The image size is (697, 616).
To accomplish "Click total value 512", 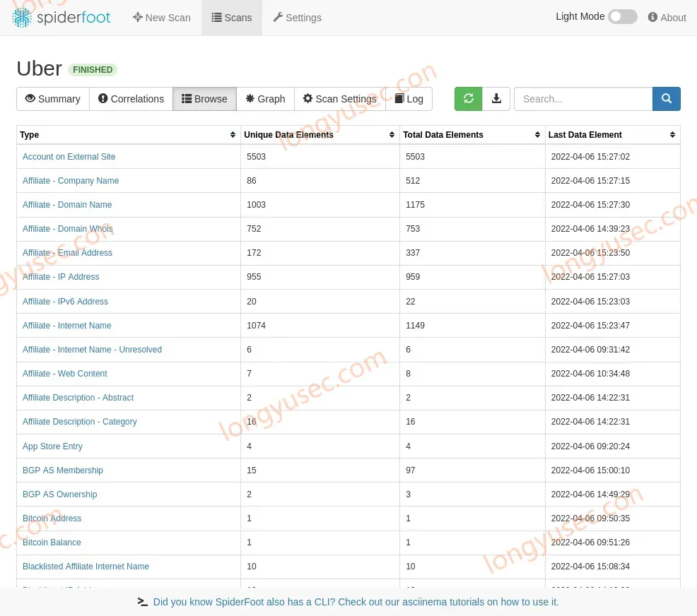I will point(413,181).
